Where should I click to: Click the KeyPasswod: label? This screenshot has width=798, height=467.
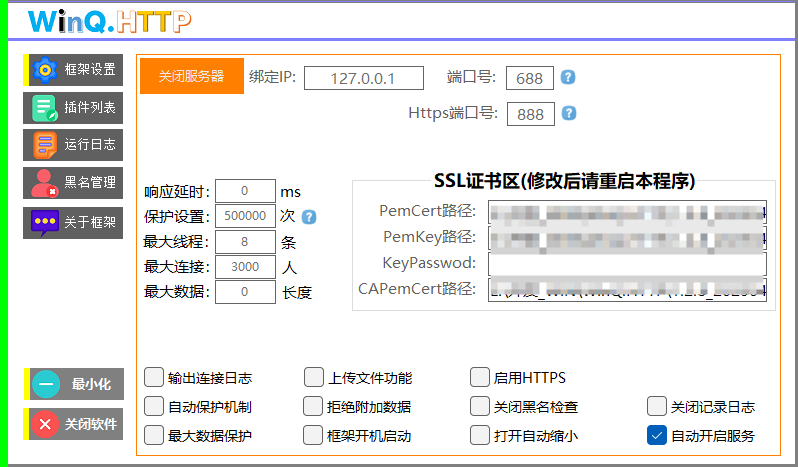[x=429, y=263]
